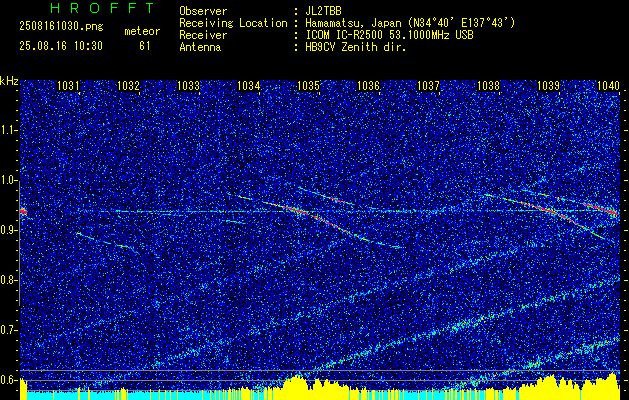Viewport: 629px width, 400px height.
Task: Click the ICOM IC-R2500 53.1000MHz USB value
Action: point(389,35)
